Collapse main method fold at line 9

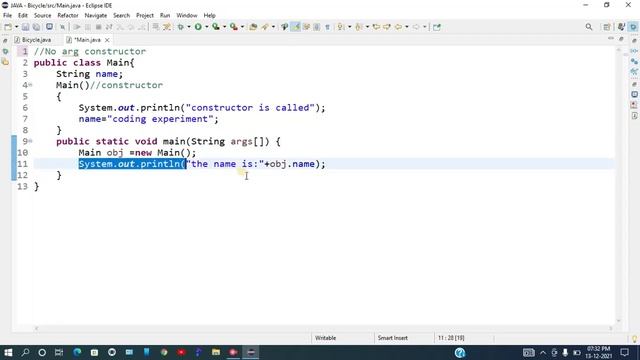click(31, 141)
